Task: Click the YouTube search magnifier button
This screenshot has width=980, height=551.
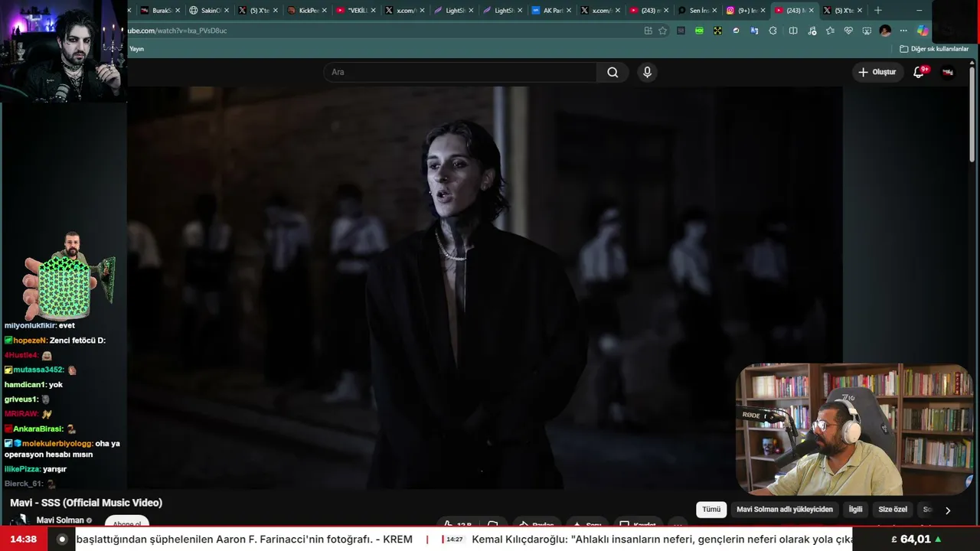Action: [x=612, y=72]
